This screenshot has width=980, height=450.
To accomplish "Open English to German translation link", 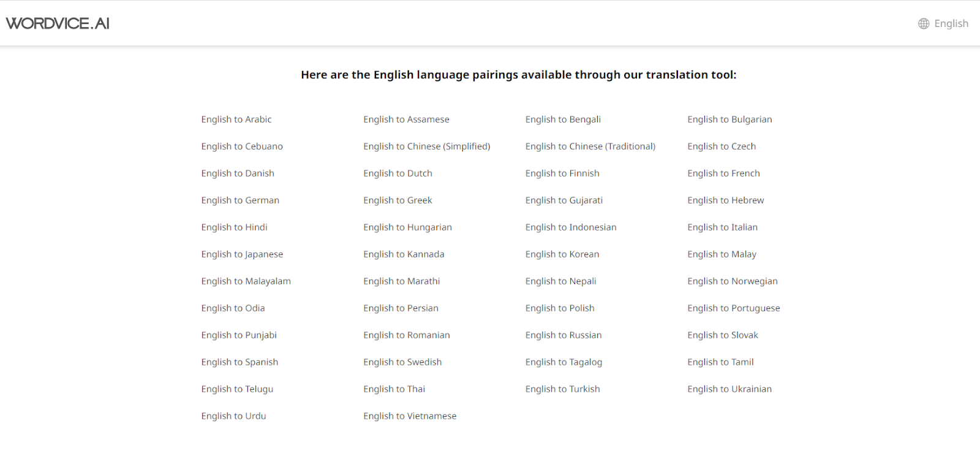I will click(x=239, y=200).
